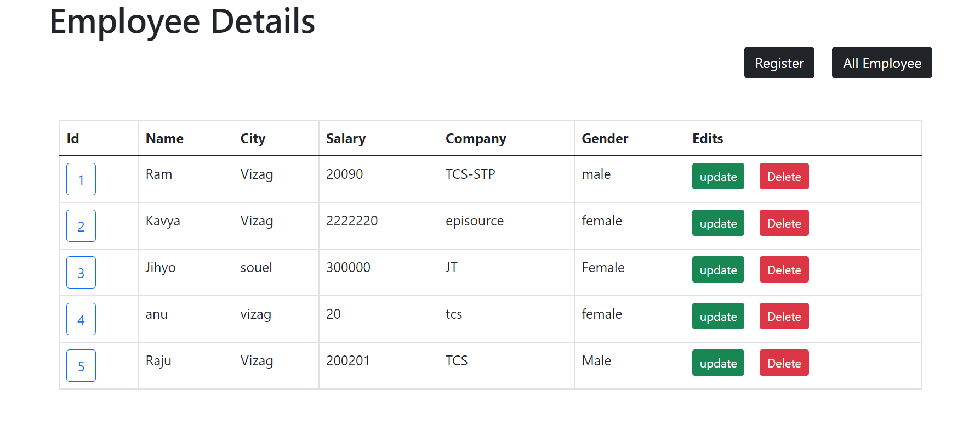Viewport: 980px width, 429px height.
Task: Click the Employee Details page heading
Action: tap(183, 22)
